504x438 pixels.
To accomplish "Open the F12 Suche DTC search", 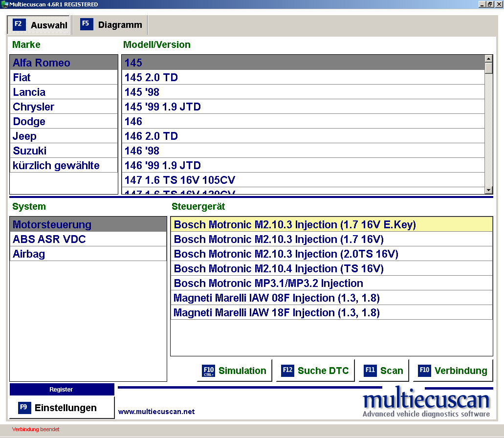I will (x=315, y=371).
